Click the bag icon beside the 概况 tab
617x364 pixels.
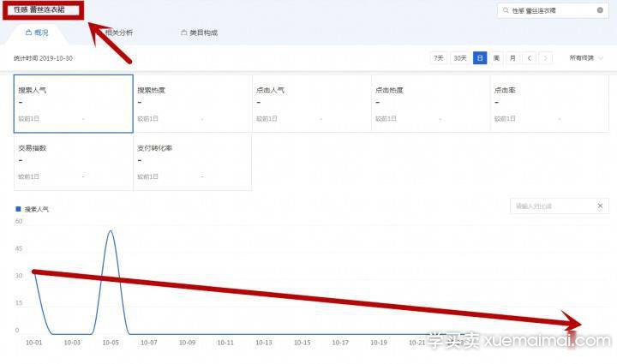point(28,33)
